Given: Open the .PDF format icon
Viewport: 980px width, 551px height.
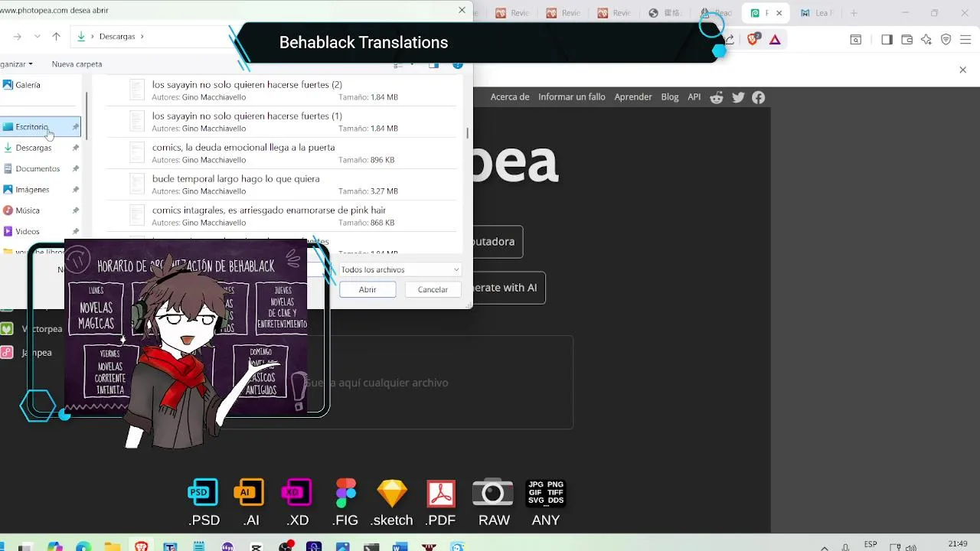Looking at the screenshot, I should (441, 503).
